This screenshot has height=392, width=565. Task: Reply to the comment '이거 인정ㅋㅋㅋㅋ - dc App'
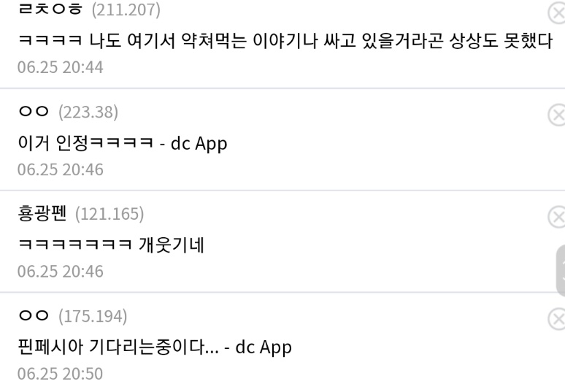[123, 143]
